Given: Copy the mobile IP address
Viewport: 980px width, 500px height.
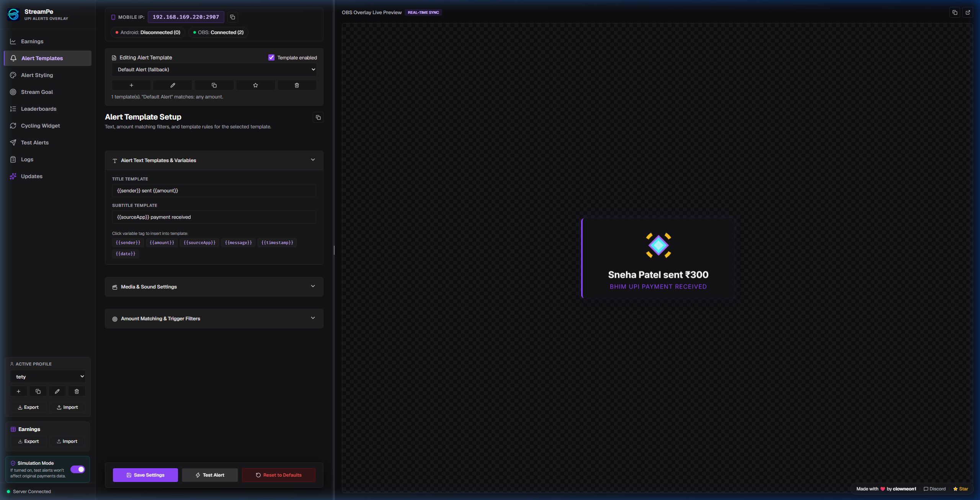Looking at the screenshot, I should (232, 17).
